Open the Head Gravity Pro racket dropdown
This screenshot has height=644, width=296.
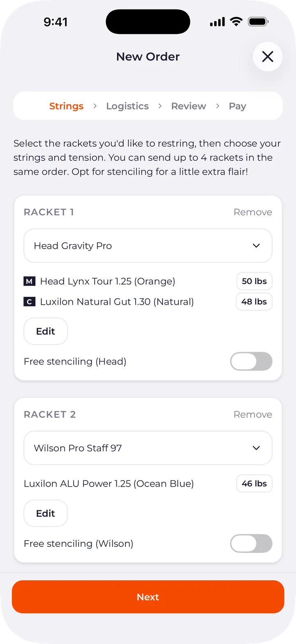click(148, 246)
